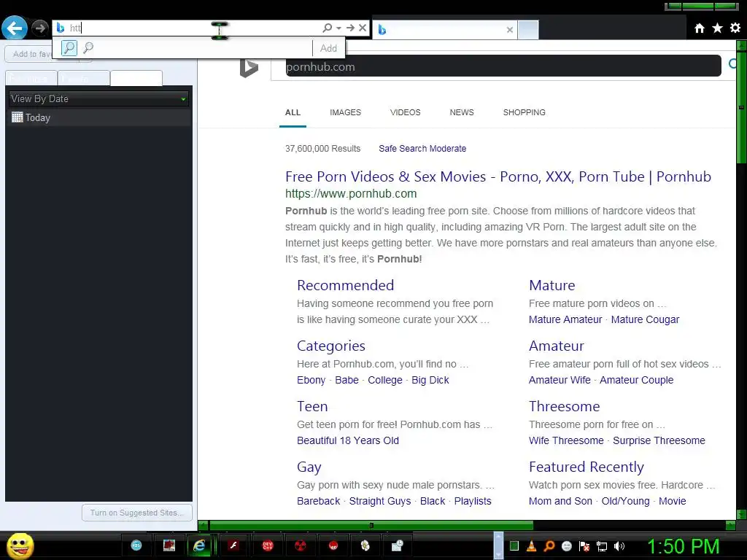Click the network tray icon
Viewport: 747px width, 560px height.
602,546
